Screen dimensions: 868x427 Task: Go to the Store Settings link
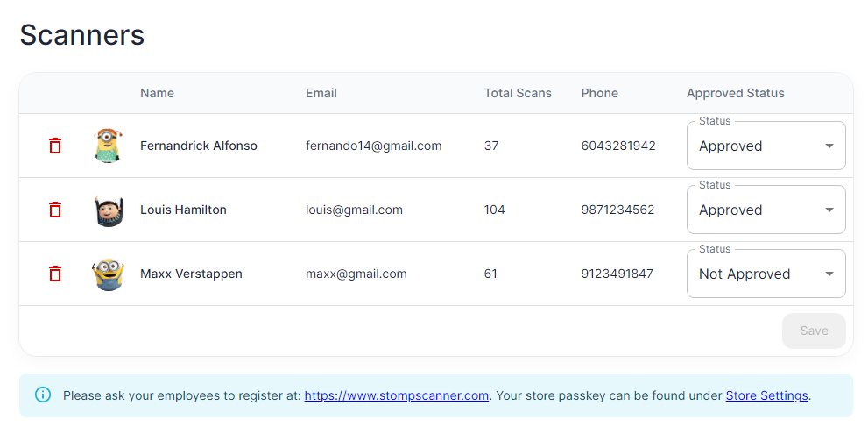tap(766, 396)
